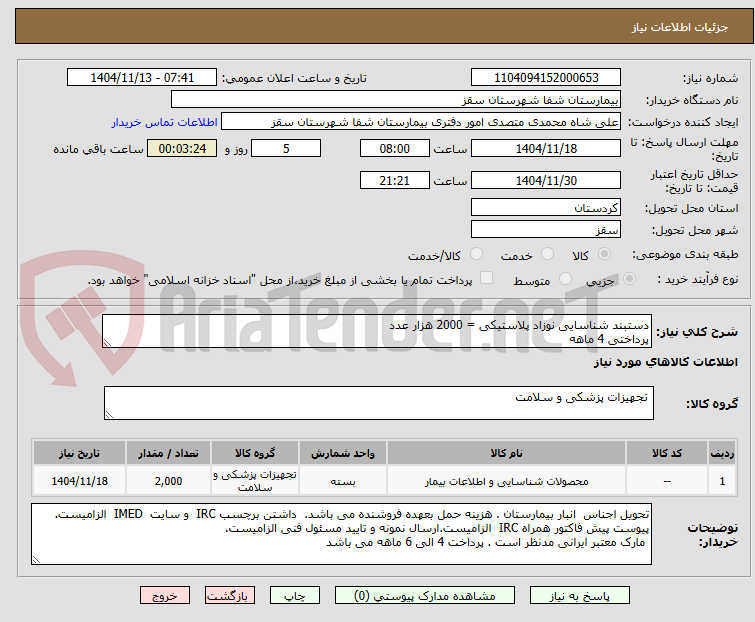Click the quantity cell 2,000
This screenshot has height=622, width=755.
click(169, 480)
